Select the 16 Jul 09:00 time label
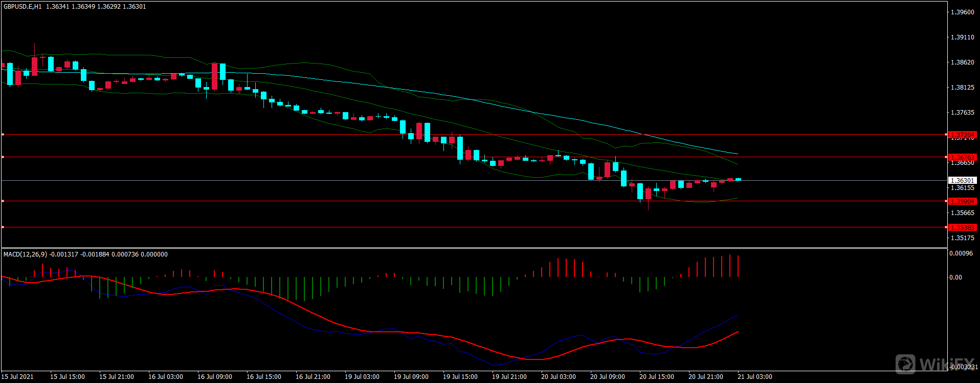Viewport: 980px width, 383px height. click(x=215, y=377)
